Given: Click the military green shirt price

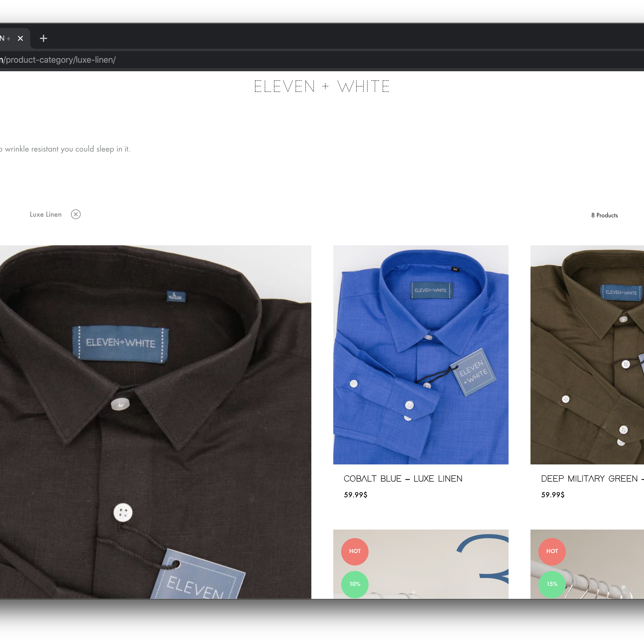Looking at the screenshot, I should (x=552, y=495).
